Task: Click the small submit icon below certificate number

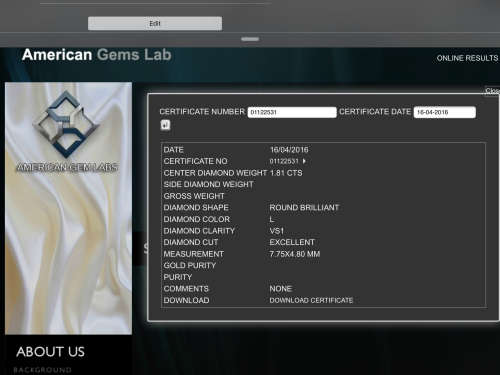Action: [x=165, y=125]
